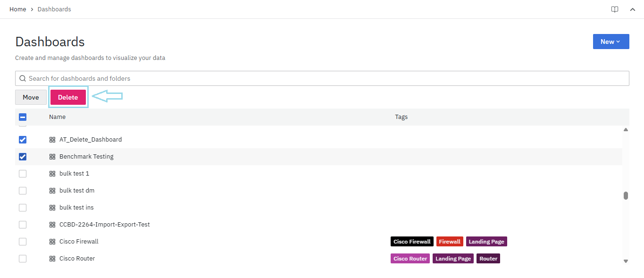Image resolution: width=644 pixels, height=278 pixels.
Task: Uncheck the Benchmark Testing checkbox
Action: [x=23, y=157]
